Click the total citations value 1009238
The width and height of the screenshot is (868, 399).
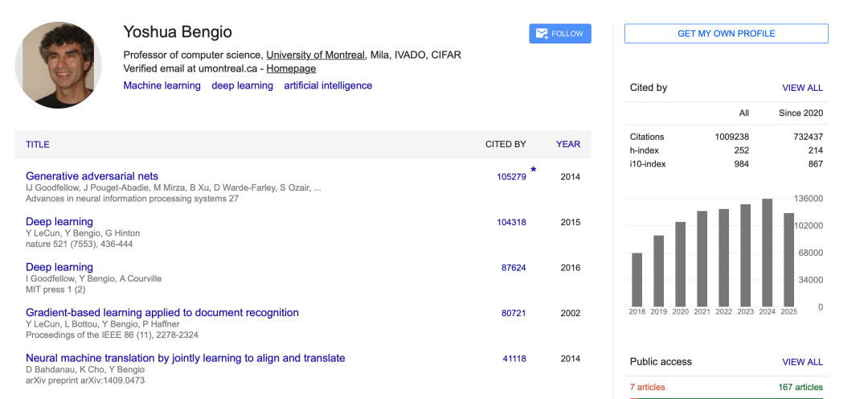pos(732,136)
